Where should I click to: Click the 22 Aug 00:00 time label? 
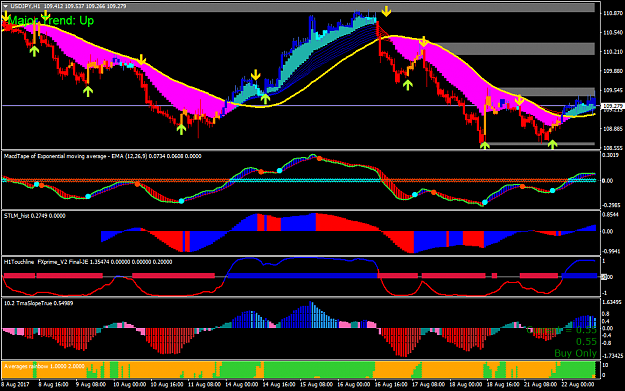click(578, 384)
